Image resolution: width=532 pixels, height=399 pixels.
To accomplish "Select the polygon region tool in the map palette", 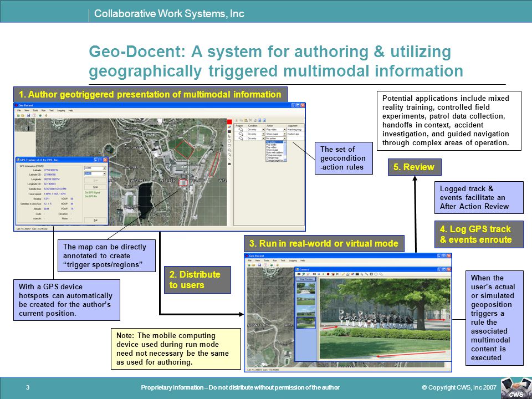I will point(229,150).
